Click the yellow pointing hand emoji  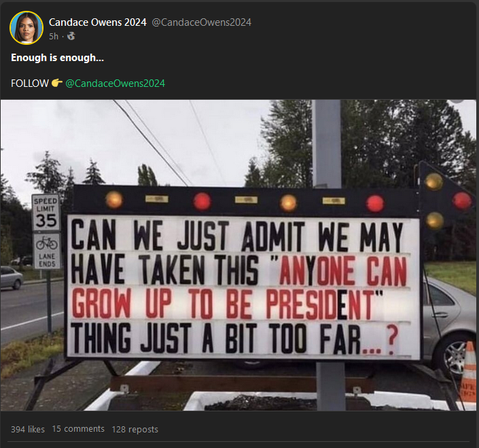click(57, 83)
